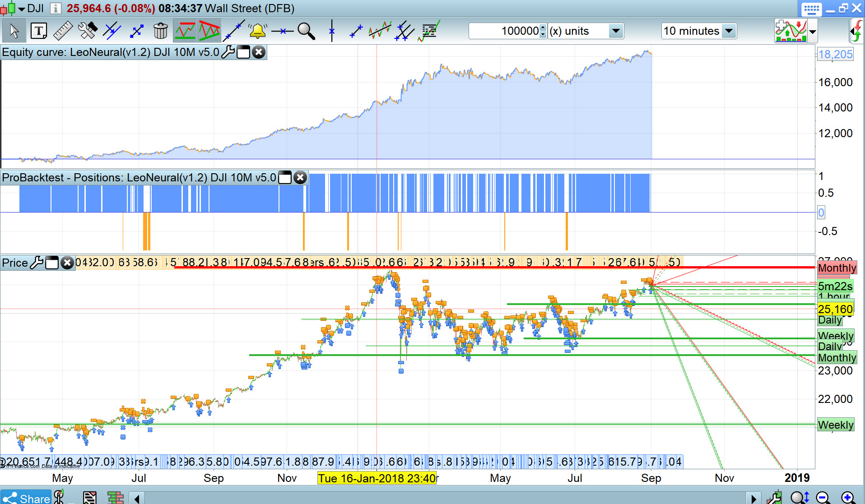This screenshot has height=504, width=865.
Task: Open Equity curve panel wrench settings
Action: [x=228, y=52]
